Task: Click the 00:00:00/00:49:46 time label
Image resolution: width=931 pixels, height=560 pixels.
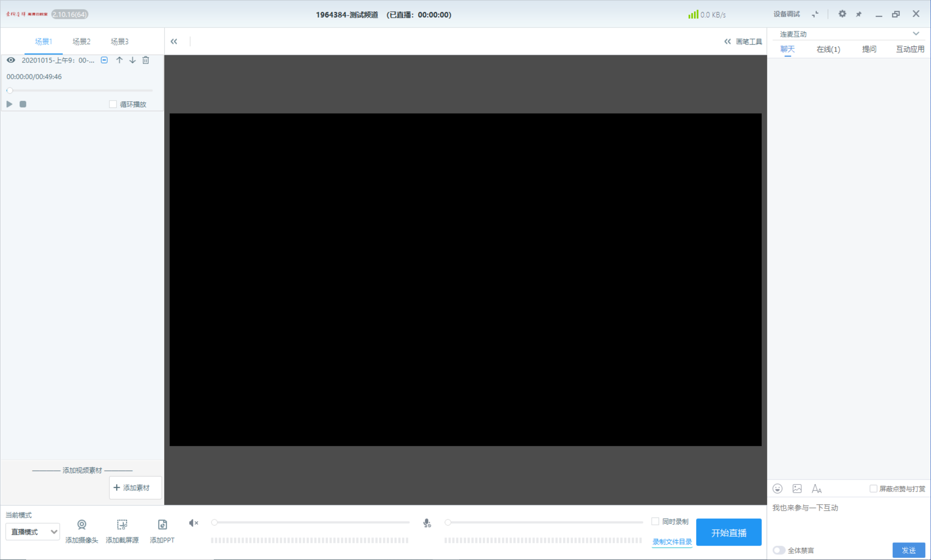Action: tap(34, 77)
